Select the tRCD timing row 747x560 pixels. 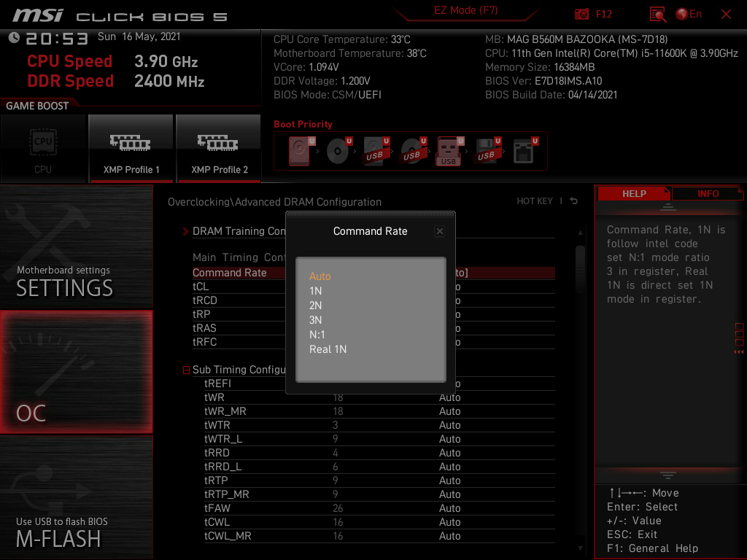click(x=373, y=300)
